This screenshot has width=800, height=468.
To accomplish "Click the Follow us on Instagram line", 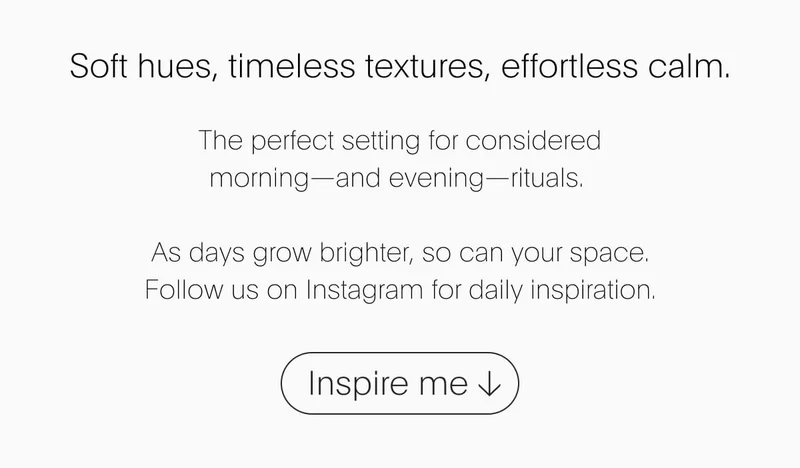I will pyautogui.click(x=399, y=290).
